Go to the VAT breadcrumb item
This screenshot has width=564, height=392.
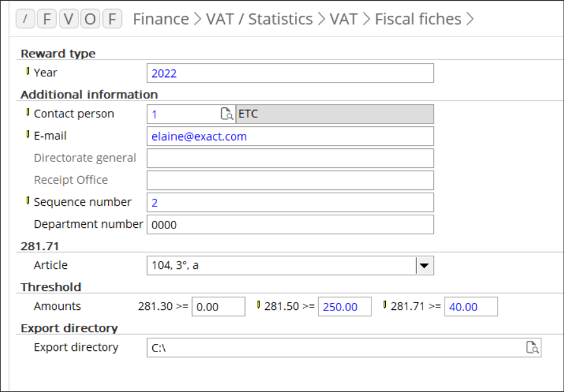click(x=344, y=20)
